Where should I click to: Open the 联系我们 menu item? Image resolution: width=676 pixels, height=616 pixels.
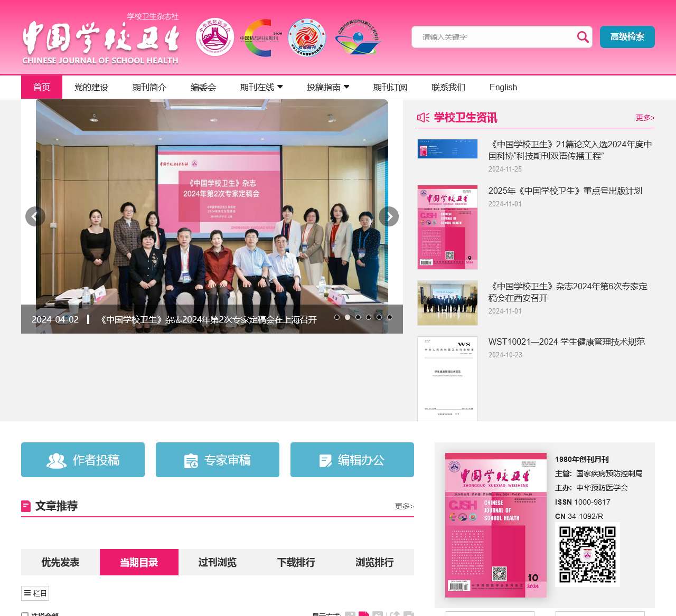[448, 87]
